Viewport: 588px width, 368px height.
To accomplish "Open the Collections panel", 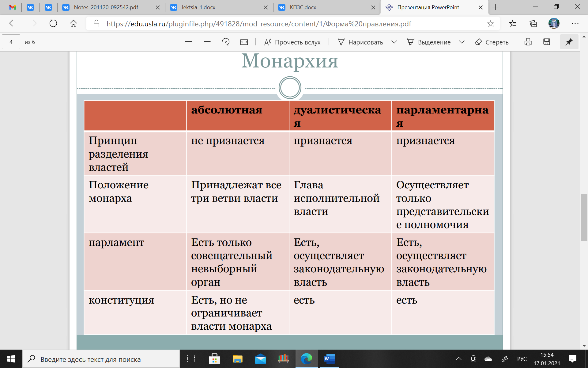I will (x=533, y=24).
